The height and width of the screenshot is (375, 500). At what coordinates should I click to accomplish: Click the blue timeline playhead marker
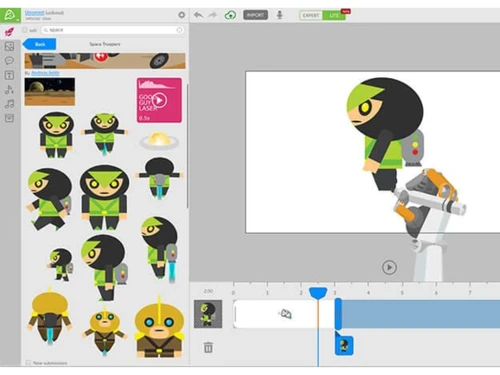tap(318, 293)
